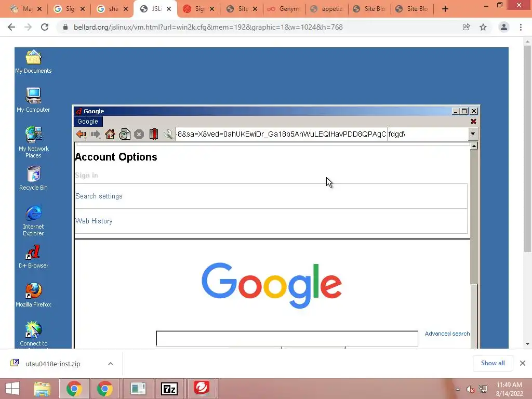532x399 pixels.
Task: Open the D+ search box dropdown arrow
Action: 473,134
